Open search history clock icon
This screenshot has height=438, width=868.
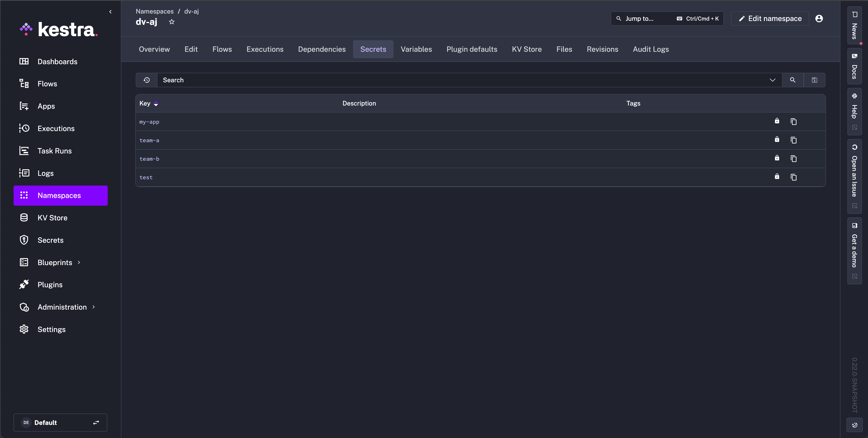147,80
